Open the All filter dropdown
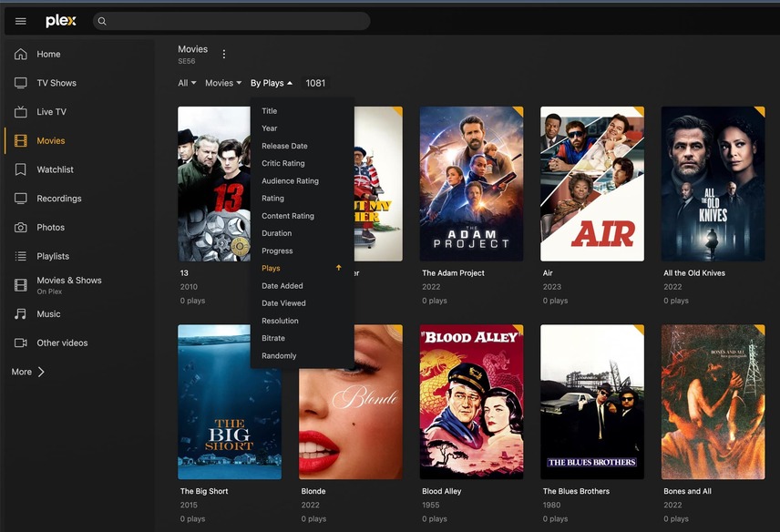The image size is (780, 532). 187,83
